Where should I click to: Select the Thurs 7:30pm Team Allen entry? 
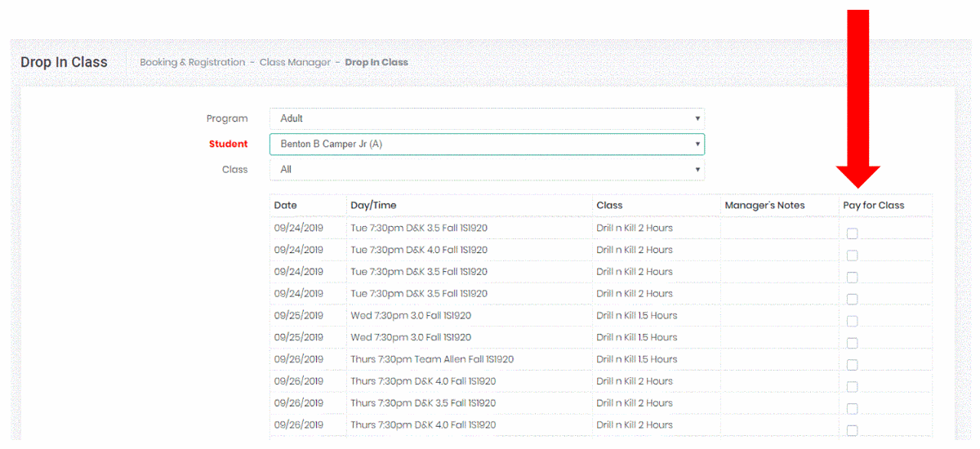tap(432, 359)
